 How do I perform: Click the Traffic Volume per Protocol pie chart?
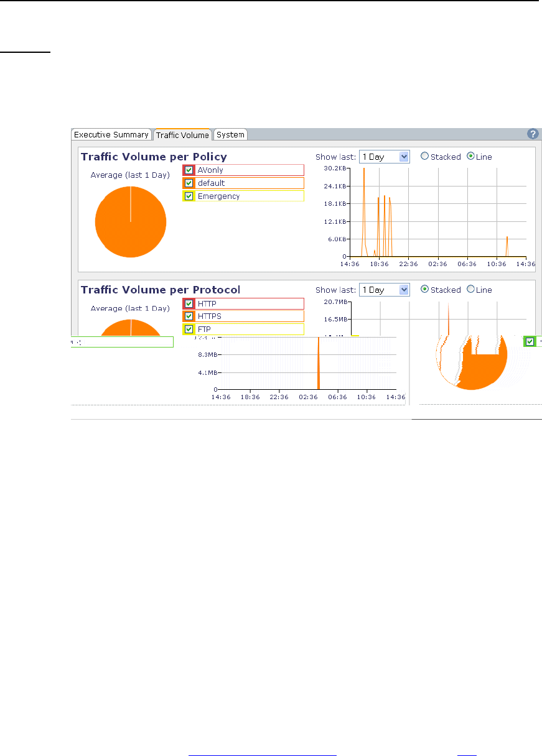131,327
